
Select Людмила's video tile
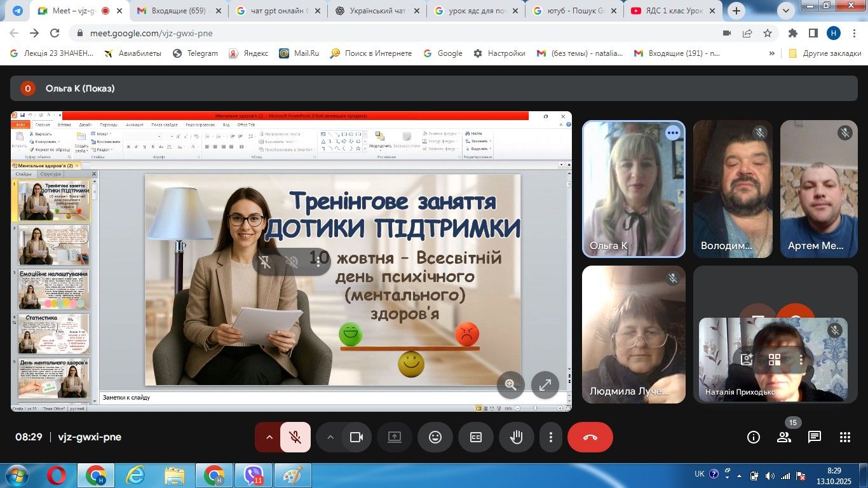[x=634, y=334]
